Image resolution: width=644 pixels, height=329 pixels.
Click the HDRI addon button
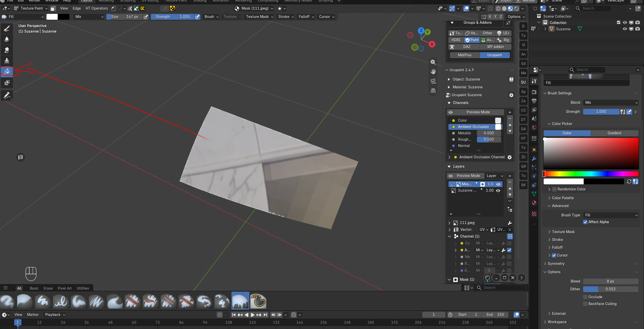click(x=456, y=40)
